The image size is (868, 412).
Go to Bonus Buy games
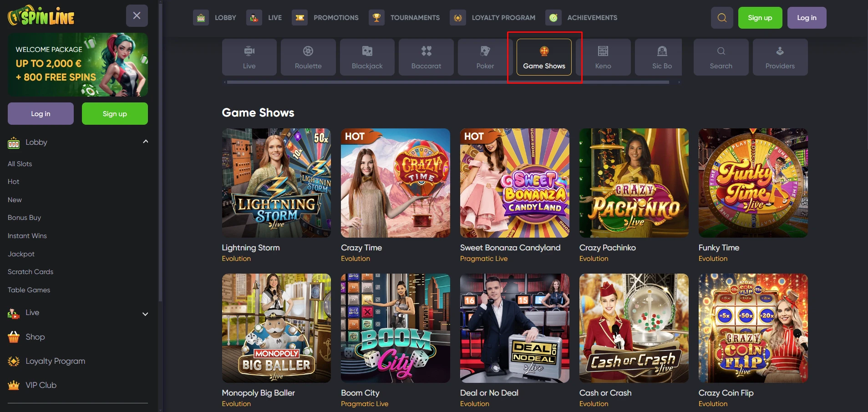tap(25, 218)
